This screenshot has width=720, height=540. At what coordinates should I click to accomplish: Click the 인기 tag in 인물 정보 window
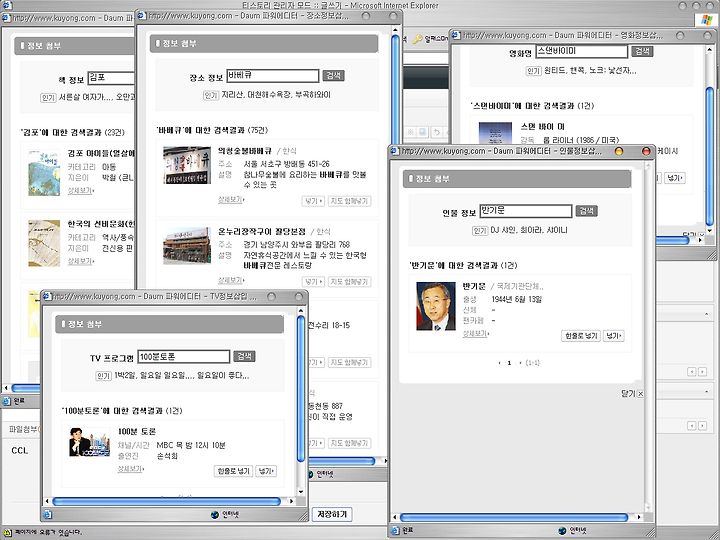(x=480, y=230)
